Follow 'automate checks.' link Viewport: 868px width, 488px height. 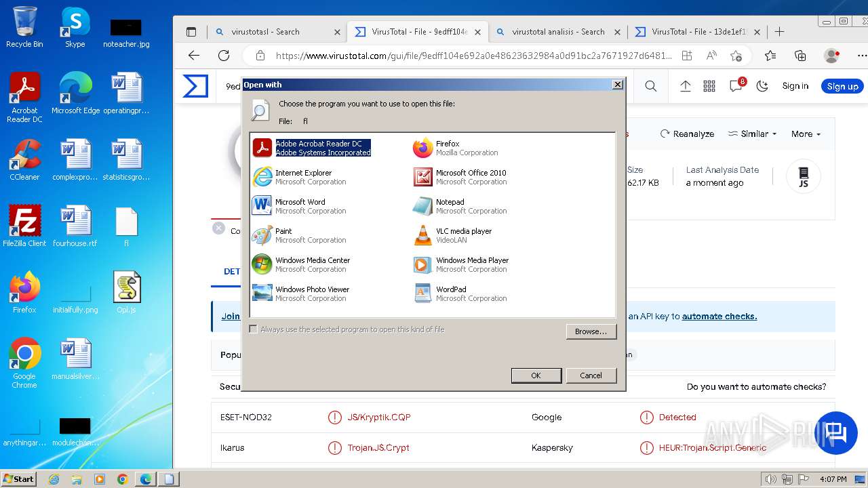point(719,317)
